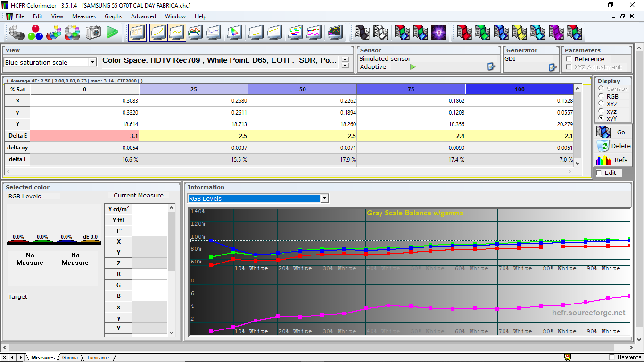
Task: Click the 0 % Sat Delta E cell 3.1
Action: point(85,136)
